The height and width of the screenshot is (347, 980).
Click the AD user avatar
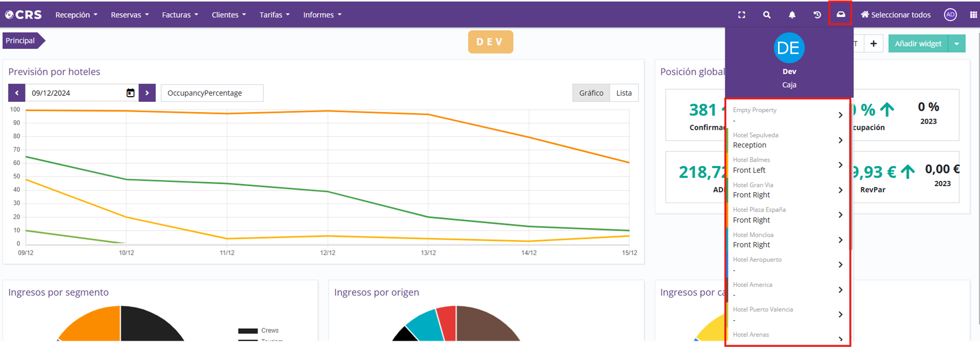(x=950, y=15)
